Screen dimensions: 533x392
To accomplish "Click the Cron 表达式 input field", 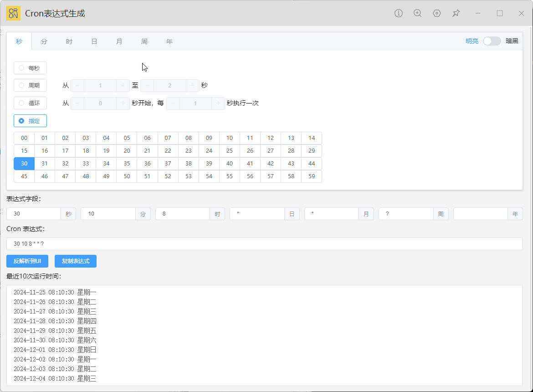I will pos(264,244).
